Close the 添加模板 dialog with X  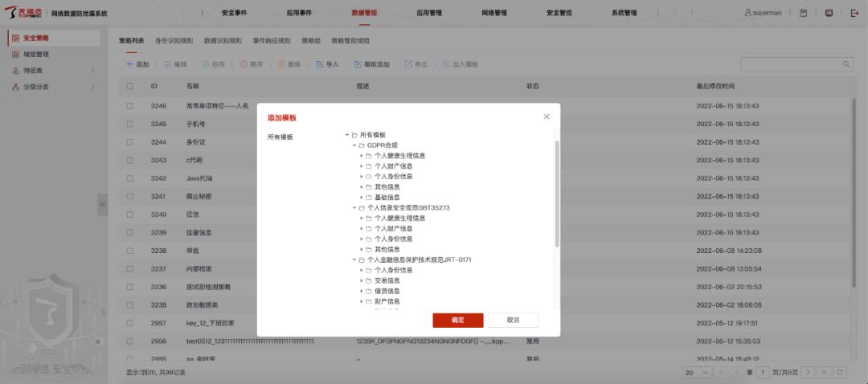click(547, 116)
